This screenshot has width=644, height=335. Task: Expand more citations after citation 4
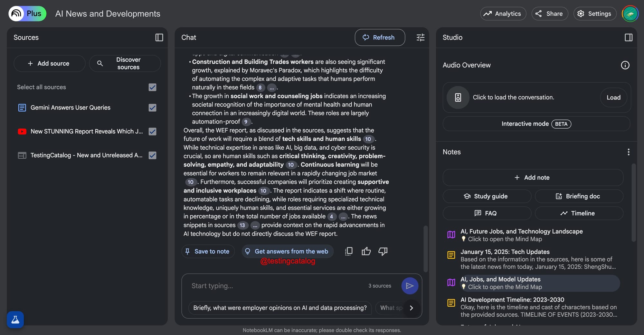pos(343,217)
